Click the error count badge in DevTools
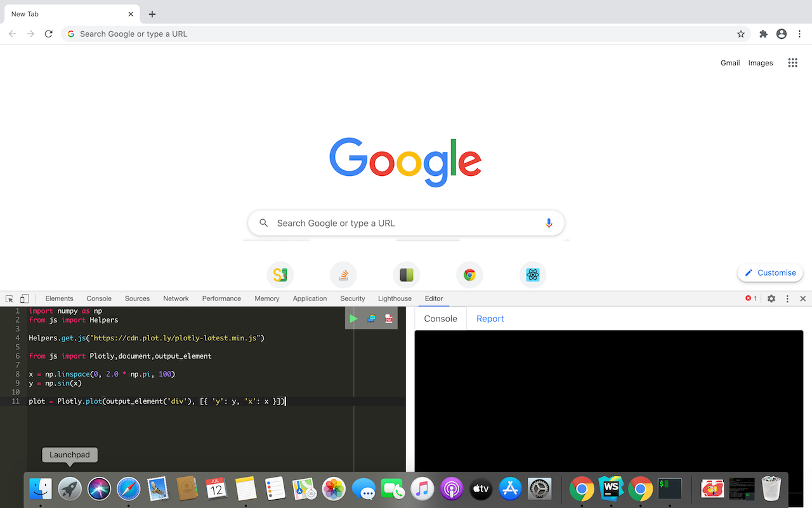812x508 pixels. point(750,298)
